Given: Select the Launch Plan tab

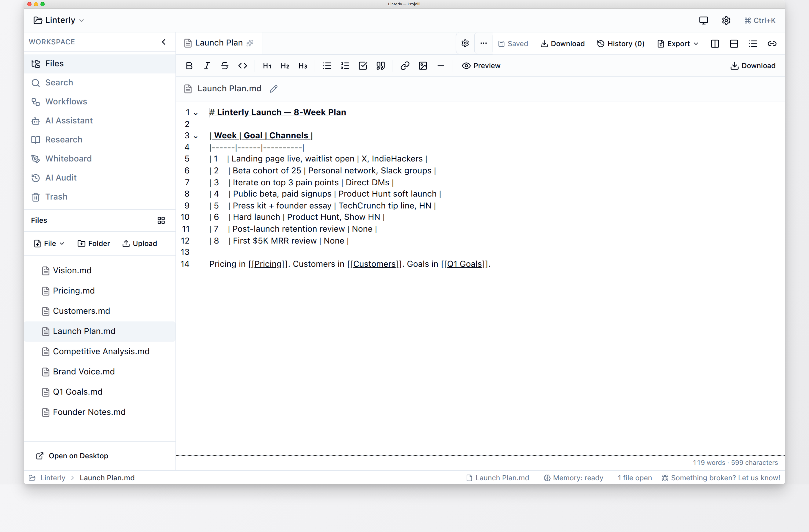Looking at the screenshot, I should click(219, 43).
